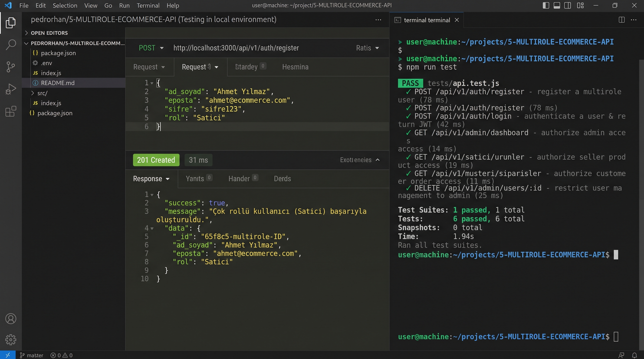The image size is (644, 359).
Task: Toggle the bottom panel visibility
Action: (x=557, y=5)
